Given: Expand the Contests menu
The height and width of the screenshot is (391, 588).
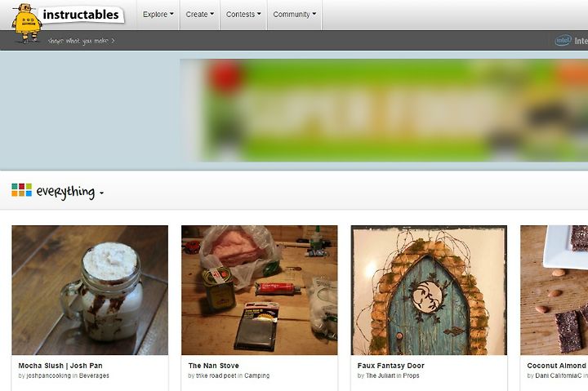Looking at the screenshot, I should click(x=243, y=14).
